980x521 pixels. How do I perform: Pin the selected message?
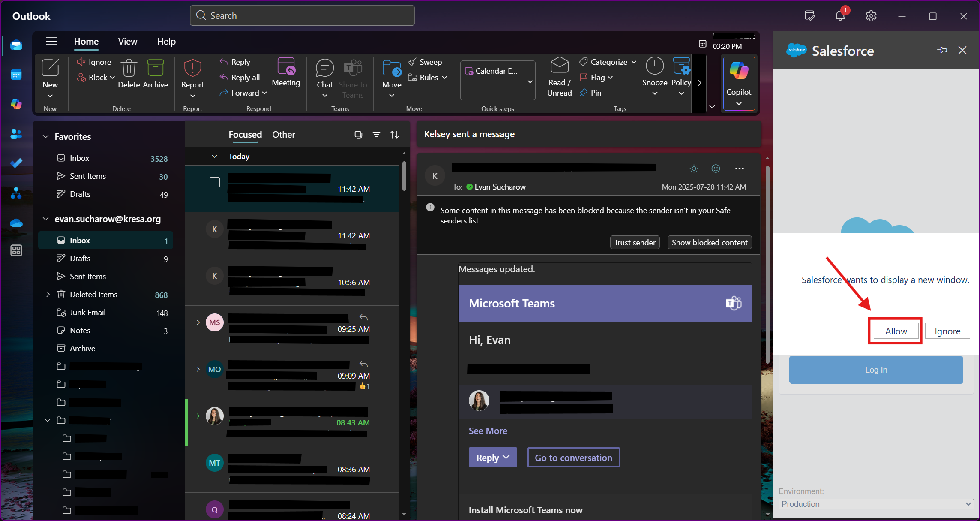590,93
